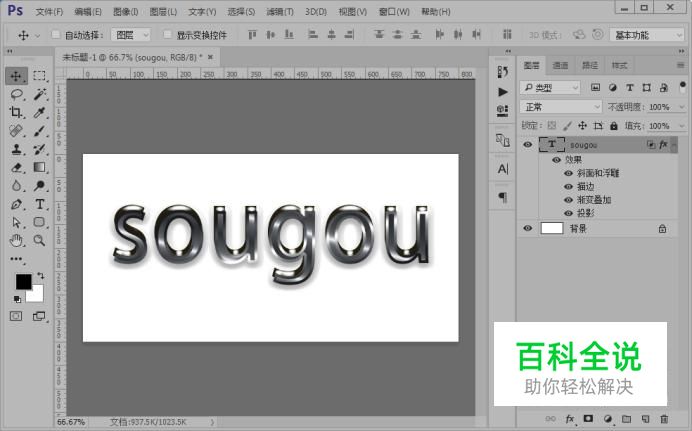Select the Brush tool
Viewport: 692px width, 431px height.
click(39, 131)
